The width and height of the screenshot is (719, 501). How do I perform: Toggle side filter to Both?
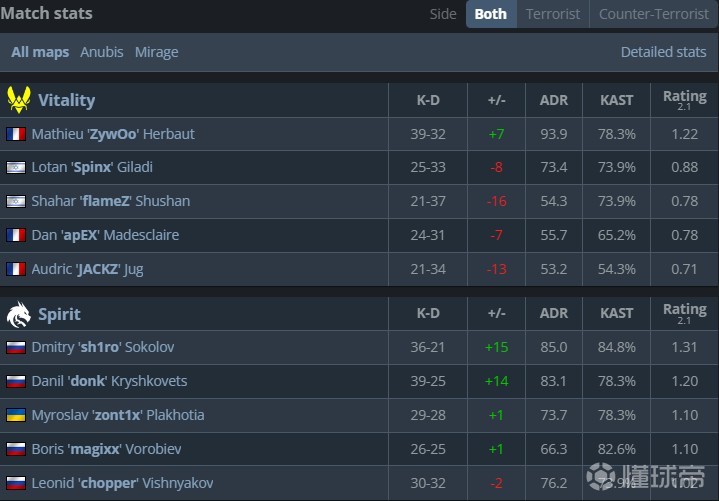(x=490, y=14)
